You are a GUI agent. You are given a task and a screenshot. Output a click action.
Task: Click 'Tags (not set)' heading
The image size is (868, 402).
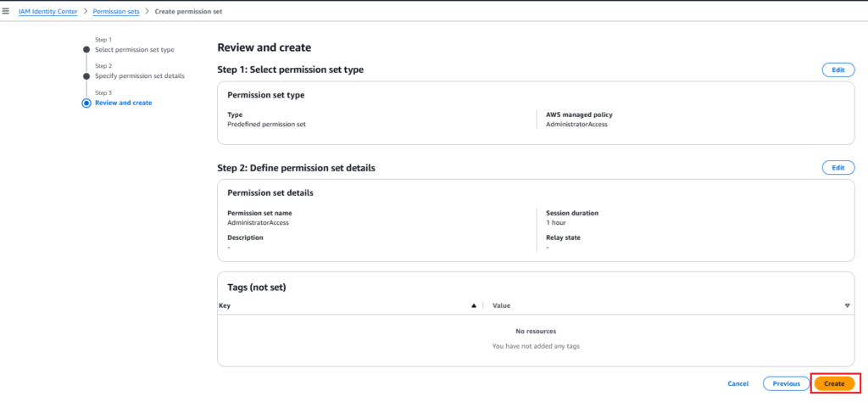(x=257, y=288)
